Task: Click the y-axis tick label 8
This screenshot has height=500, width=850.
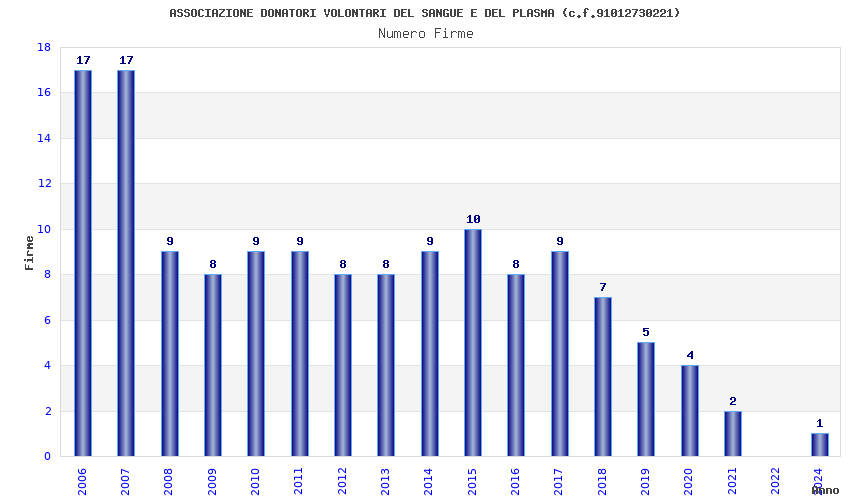Action: [48, 274]
